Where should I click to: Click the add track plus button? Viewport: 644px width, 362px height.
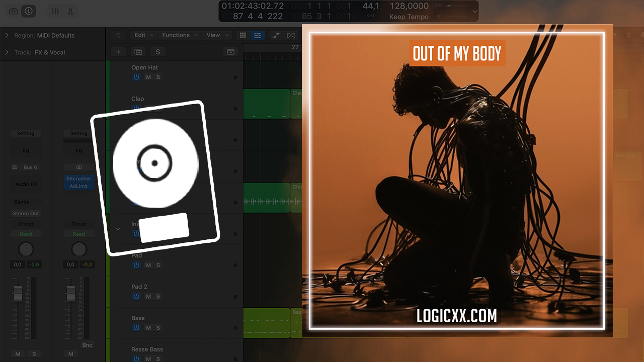pyautogui.click(x=118, y=52)
